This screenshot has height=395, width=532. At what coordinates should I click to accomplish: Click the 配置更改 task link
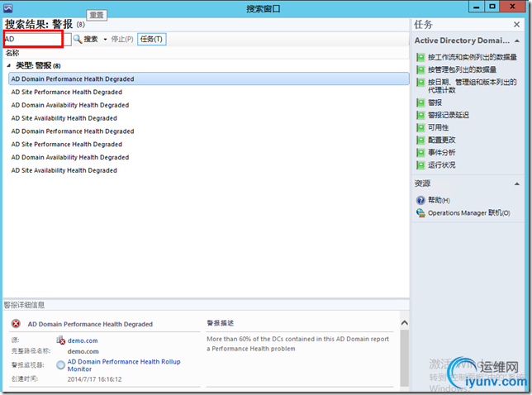pyautogui.click(x=441, y=140)
